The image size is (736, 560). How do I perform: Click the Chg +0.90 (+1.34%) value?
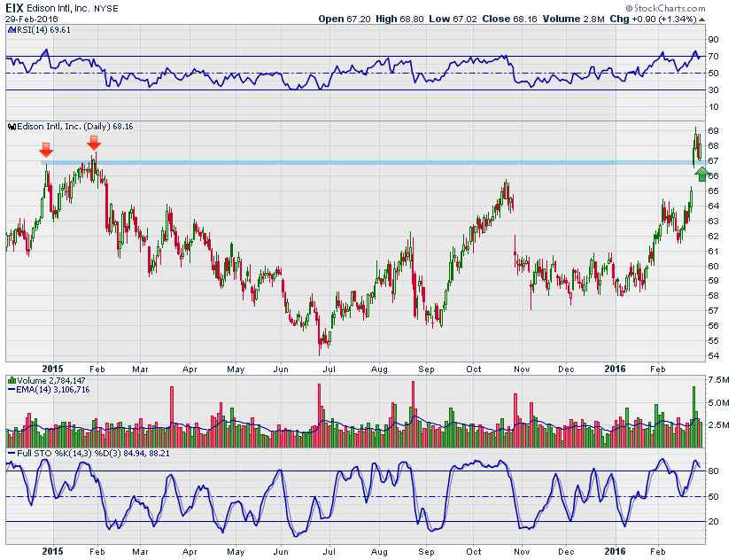[654, 19]
